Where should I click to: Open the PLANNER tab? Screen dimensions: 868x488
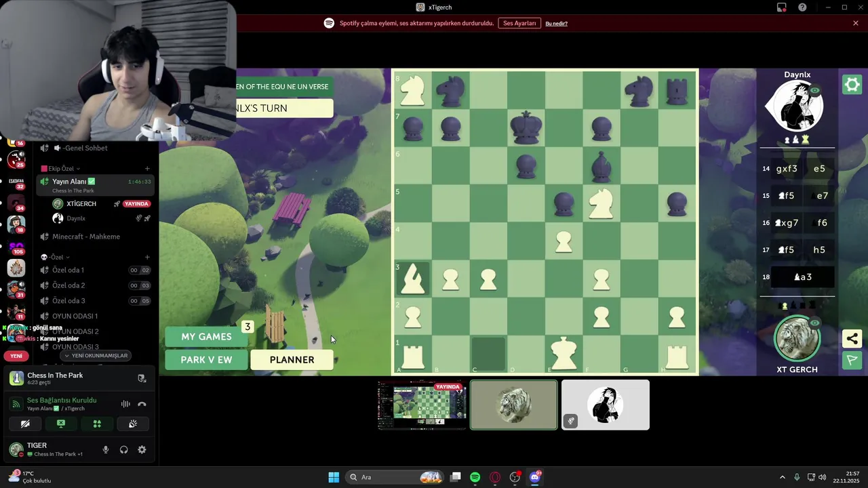[x=292, y=360]
